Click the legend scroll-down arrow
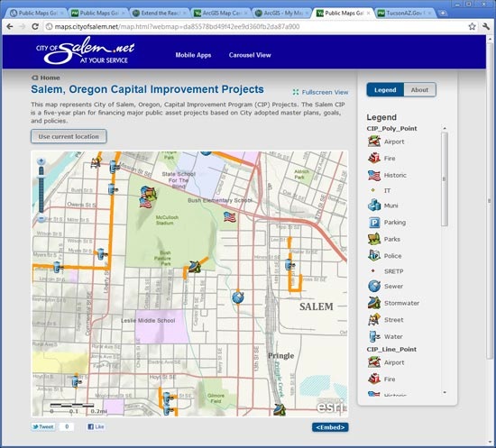Screen dimensions: 496x448 pos(445,392)
